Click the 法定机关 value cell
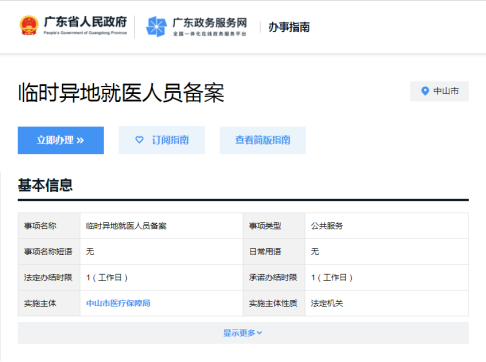486x362 pixels. pyautogui.click(x=387, y=303)
